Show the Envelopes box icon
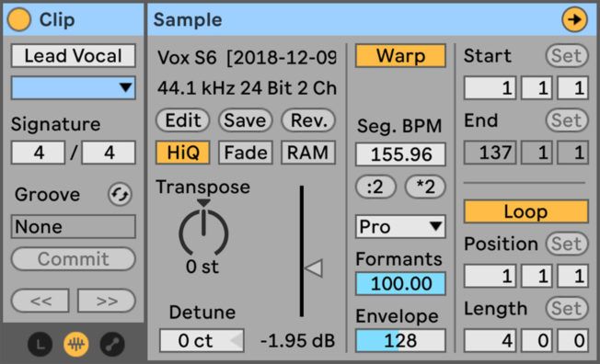The image size is (600, 364). (112, 344)
